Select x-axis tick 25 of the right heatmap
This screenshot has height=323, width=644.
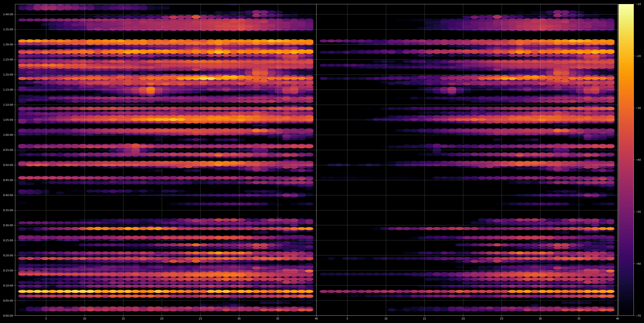click(x=502, y=319)
